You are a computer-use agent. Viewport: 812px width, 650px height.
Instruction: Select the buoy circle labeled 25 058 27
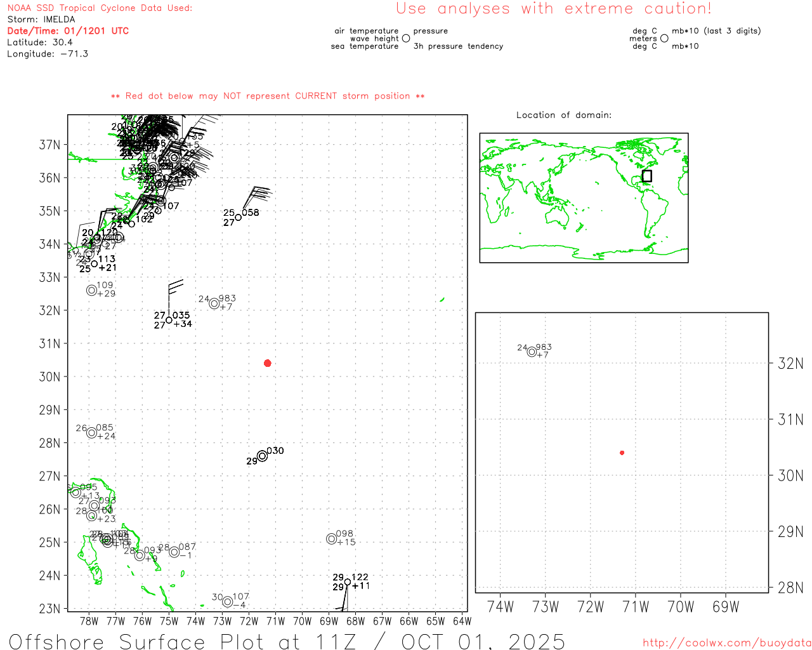click(x=239, y=217)
